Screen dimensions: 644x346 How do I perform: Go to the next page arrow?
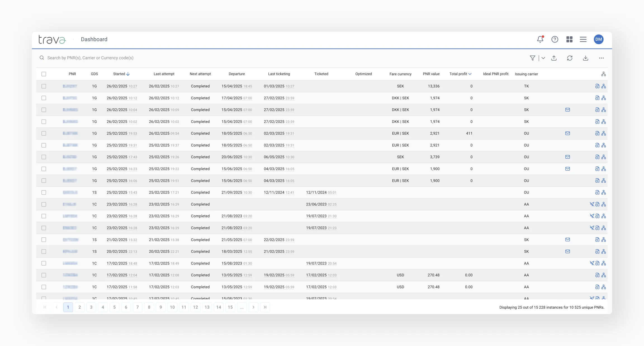pyautogui.click(x=253, y=307)
